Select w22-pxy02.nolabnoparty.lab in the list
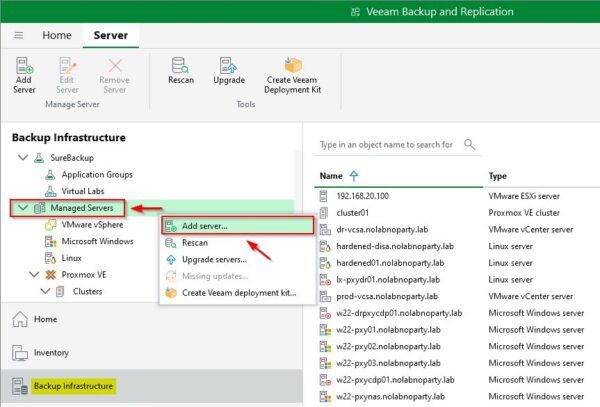600x407 pixels. click(388, 347)
